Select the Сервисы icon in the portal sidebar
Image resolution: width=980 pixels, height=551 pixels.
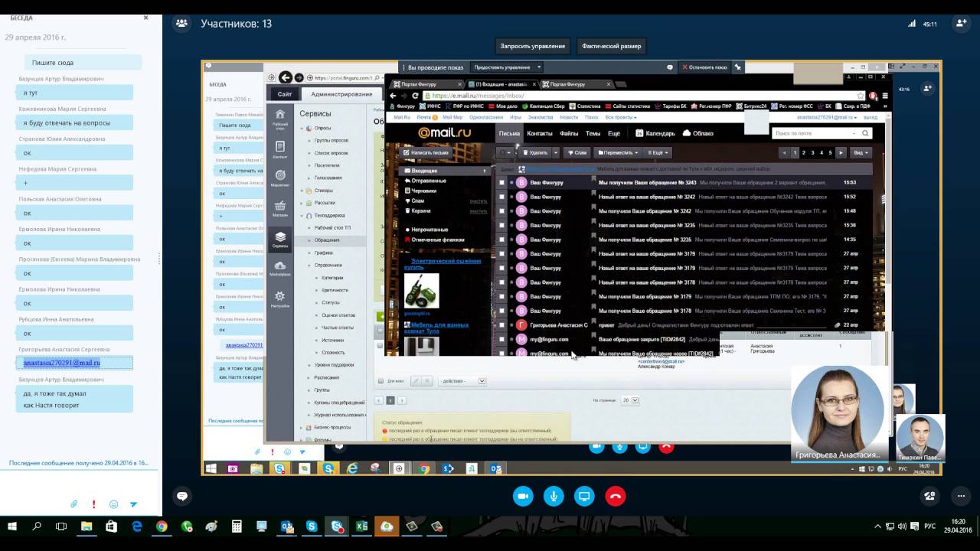(x=280, y=240)
